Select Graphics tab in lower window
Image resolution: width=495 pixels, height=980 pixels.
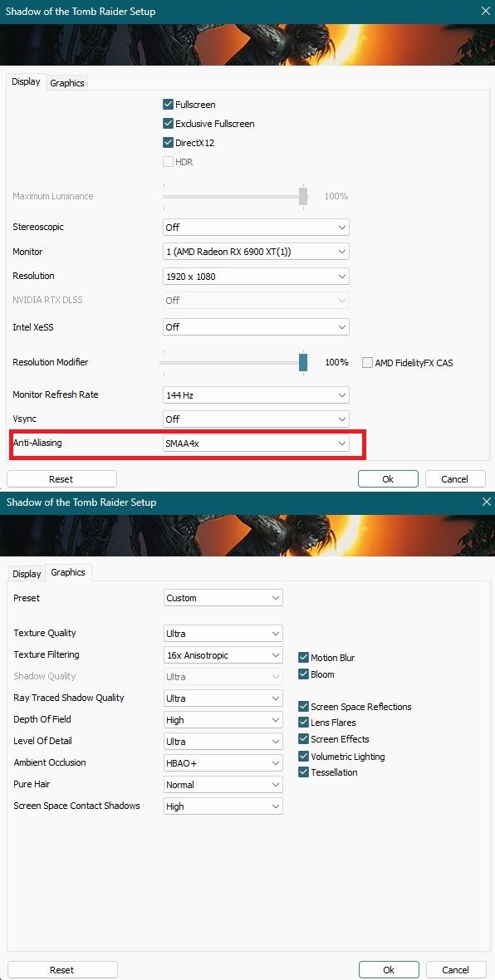click(68, 572)
